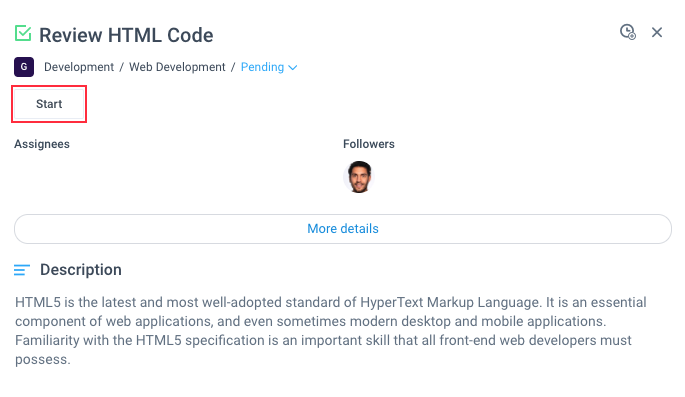Image resolution: width=685 pixels, height=397 pixels.
Task: Click the purple G workspace icon
Action: 24,67
